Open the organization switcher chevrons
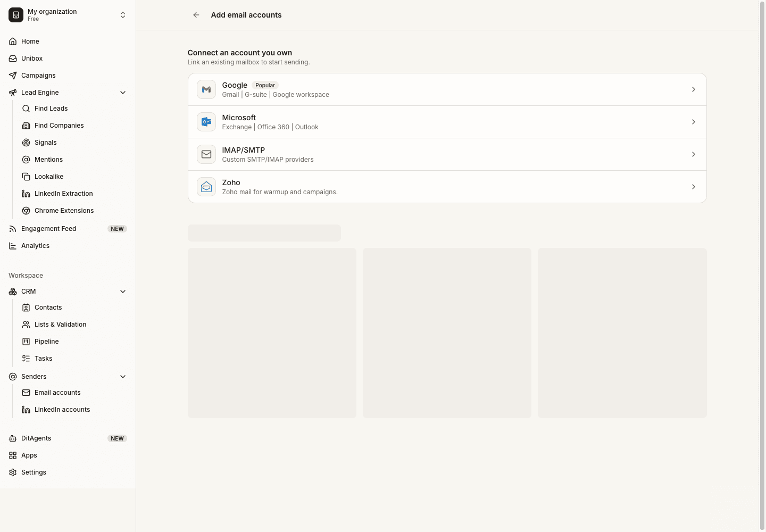Screen dimensions: 766x532 click(x=123, y=15)
